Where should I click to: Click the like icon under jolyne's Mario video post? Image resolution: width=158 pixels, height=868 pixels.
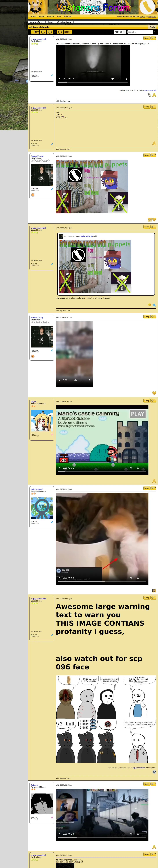coord(154,481)
